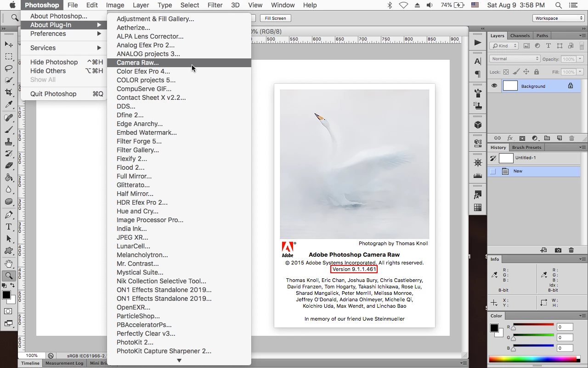
Task: Set history brush source for New state
Action: pyautogui.click(x=493, y=171)
